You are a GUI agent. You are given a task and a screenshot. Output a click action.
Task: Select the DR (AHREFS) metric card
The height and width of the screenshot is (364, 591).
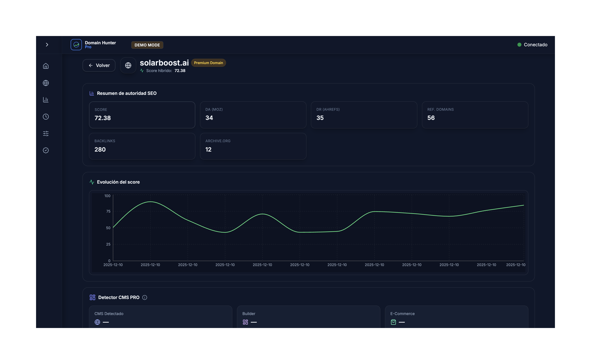pos(364,115)
